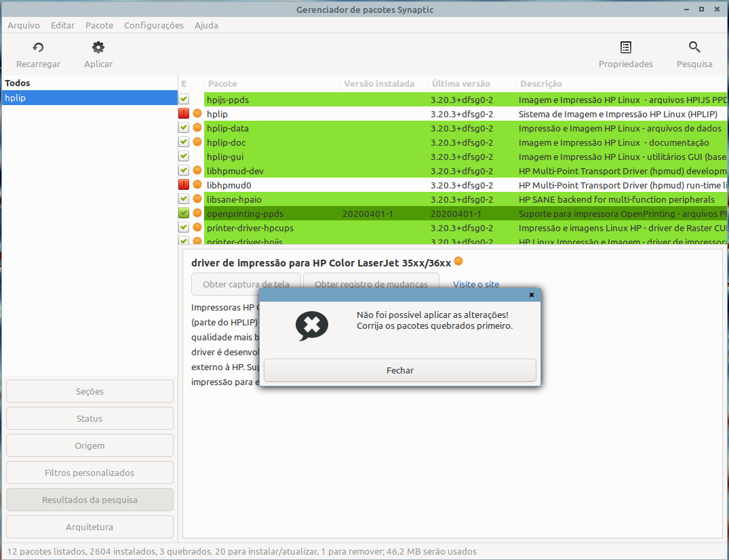
Task: Click the Obter captura de tela button
Action: (246, 284)
